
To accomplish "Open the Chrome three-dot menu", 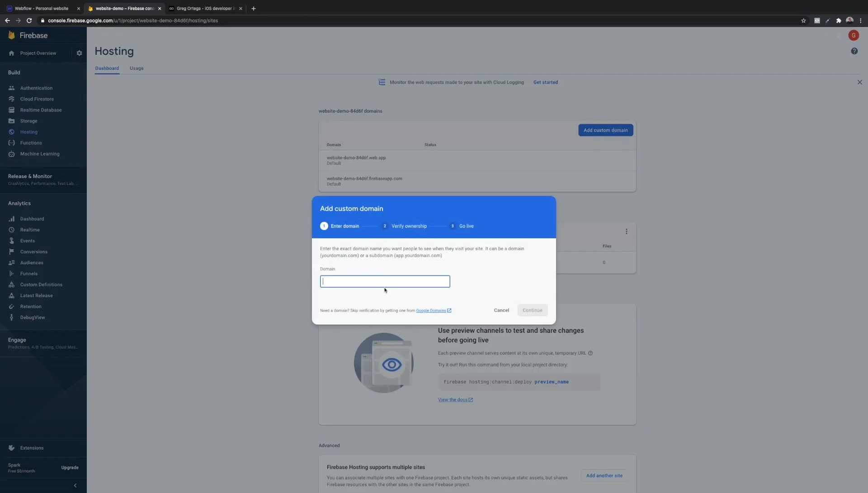I will click(860, 21).
